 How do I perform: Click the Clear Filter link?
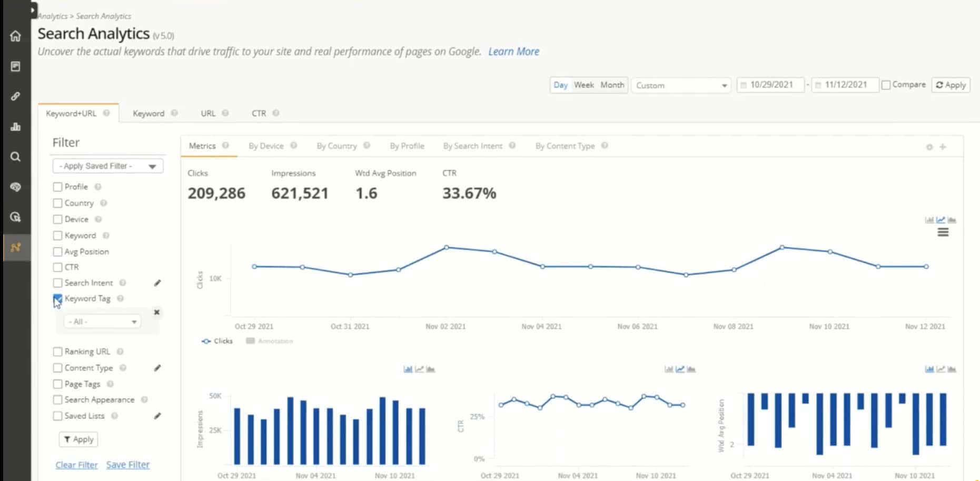[77, 465]
